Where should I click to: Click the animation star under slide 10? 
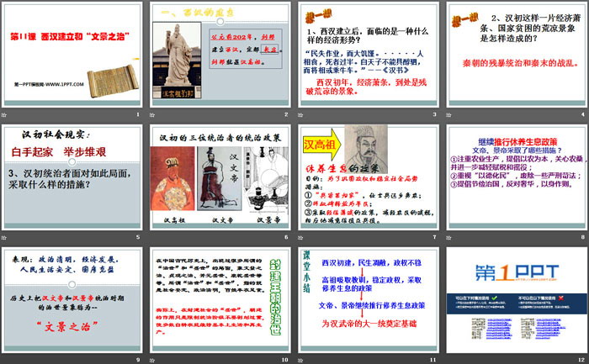tap(152, 361)
